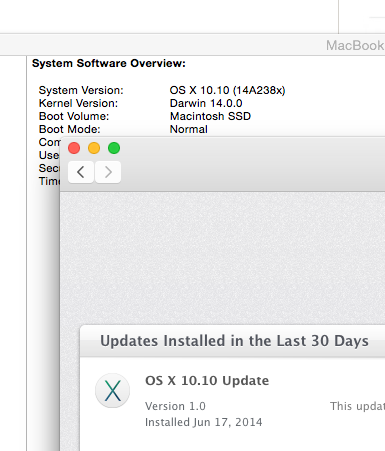Screen dimensions: 385x451
Task: Click the 'This updat' description text
Action: [x=357, y=406]
